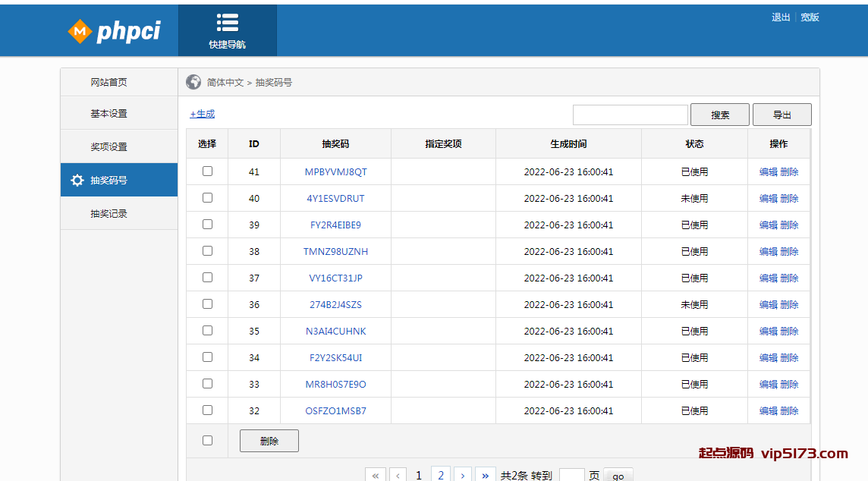This screenshot has height=481, width=868.
Task: Open 抽奖记录 in the sidebar
Action: (x=108, y=214)
